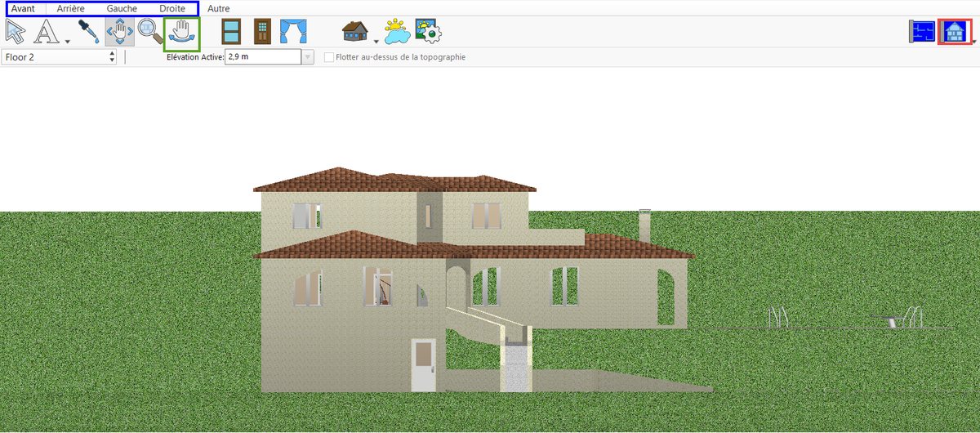Viewport: 980px width, 433px height.
Task: Choose the window insertion tool
Action: 232,32
